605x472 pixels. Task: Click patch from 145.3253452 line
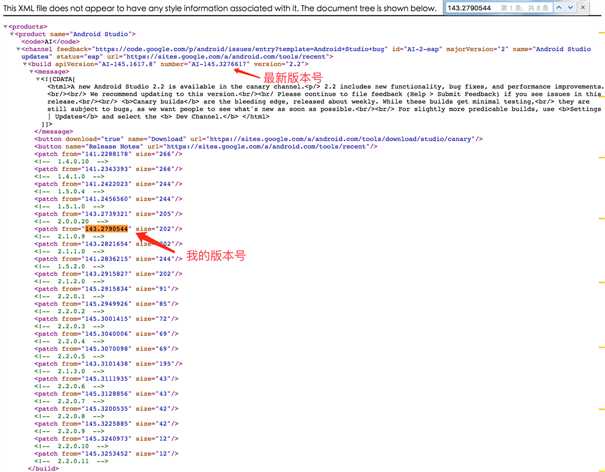pyautogui.click(x=106, y=454)
